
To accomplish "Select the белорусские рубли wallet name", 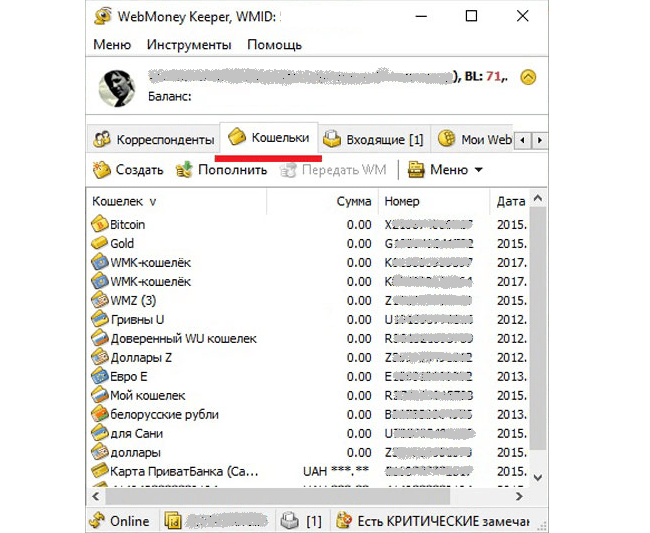I will pyautogui.click(x=164, y=415).
